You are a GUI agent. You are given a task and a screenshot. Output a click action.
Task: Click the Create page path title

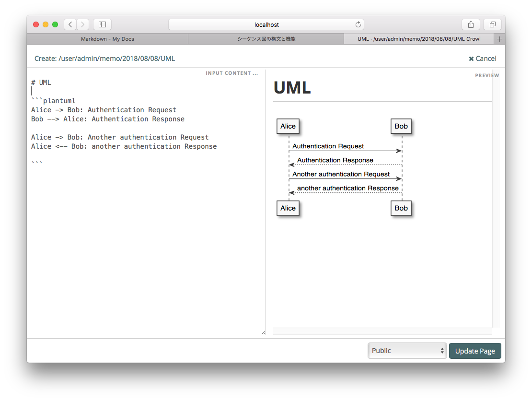click(x=105, y=59)
